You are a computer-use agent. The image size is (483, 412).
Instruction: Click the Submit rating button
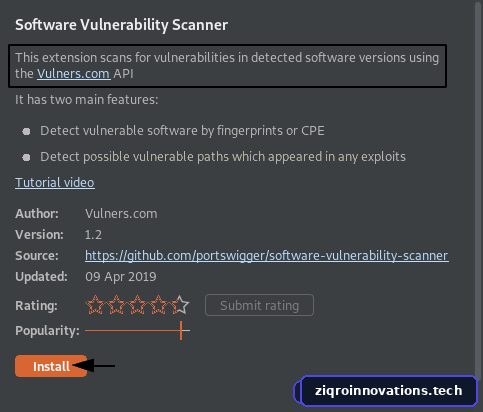tap(259, 305)
